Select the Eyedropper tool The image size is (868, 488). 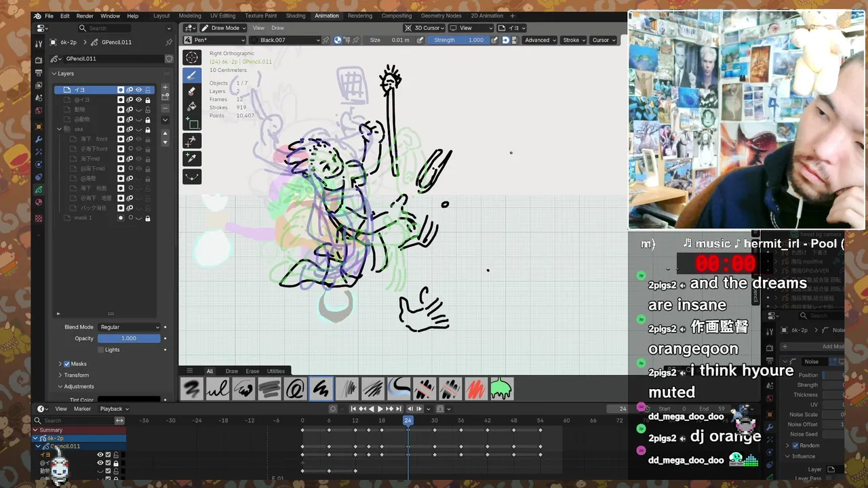(192, 159)
